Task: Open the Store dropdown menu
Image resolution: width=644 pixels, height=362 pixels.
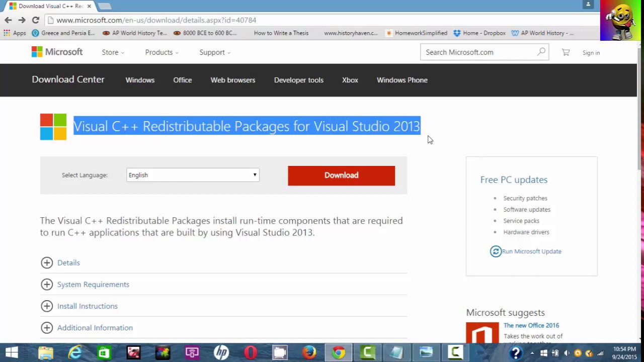Action: tap(113, 52)
